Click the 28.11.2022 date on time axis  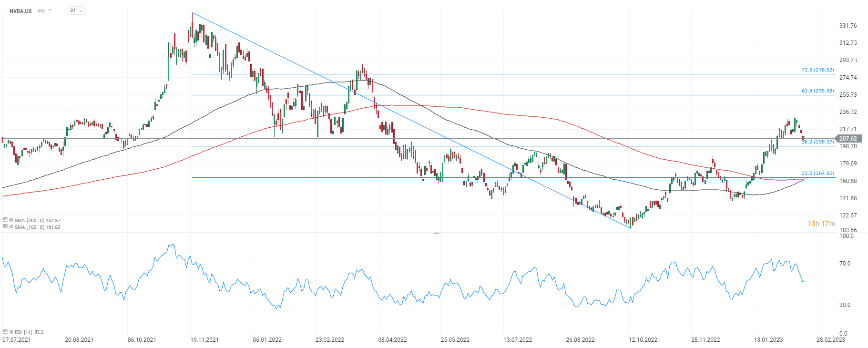[705, 340]
